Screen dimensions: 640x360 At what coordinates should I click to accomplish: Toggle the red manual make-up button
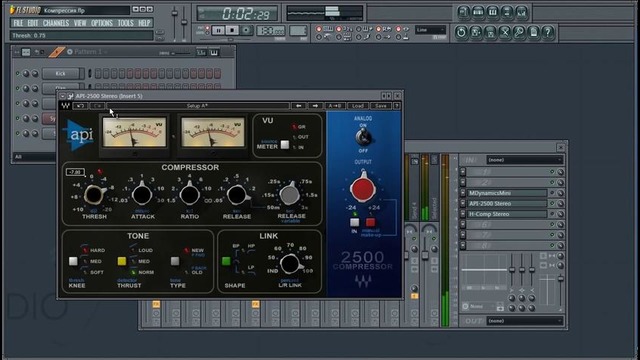[370, 222]
